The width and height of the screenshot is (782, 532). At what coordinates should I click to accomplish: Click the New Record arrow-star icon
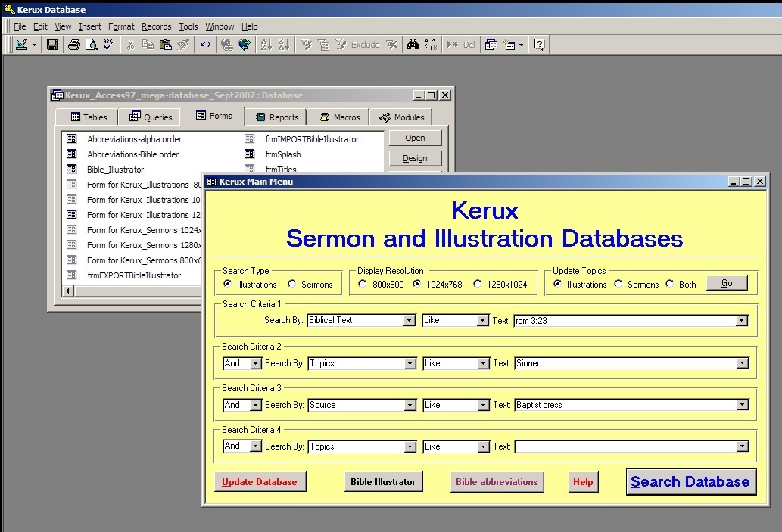[453, 45]
